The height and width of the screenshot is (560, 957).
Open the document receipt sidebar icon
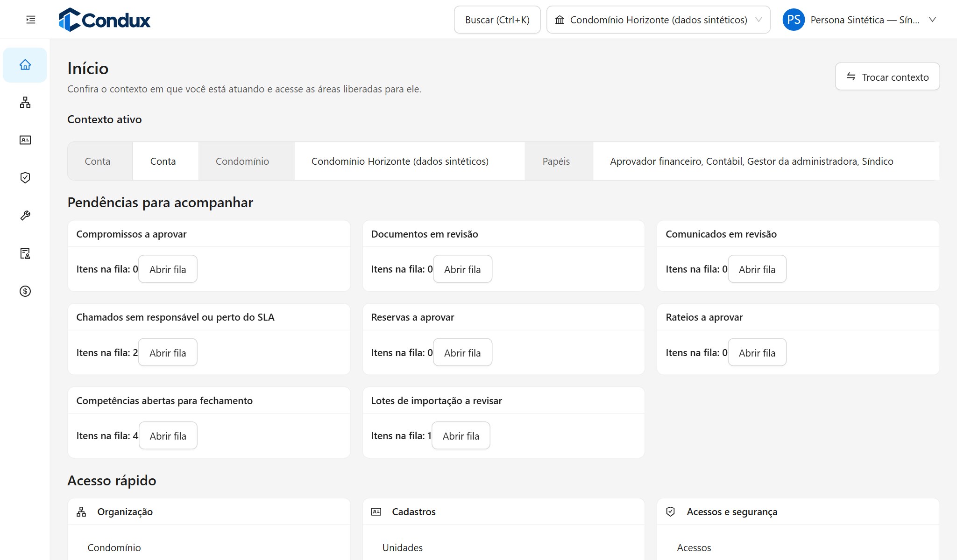point(25,253)
